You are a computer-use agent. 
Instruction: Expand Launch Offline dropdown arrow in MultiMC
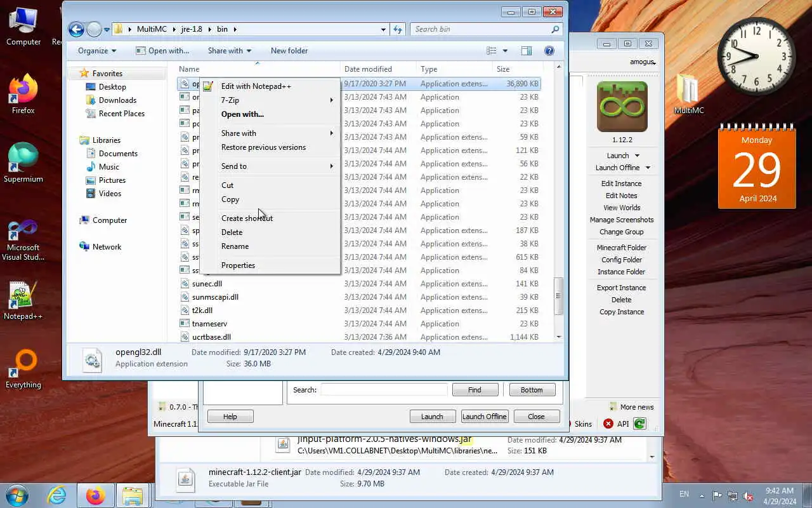point(648,168)
